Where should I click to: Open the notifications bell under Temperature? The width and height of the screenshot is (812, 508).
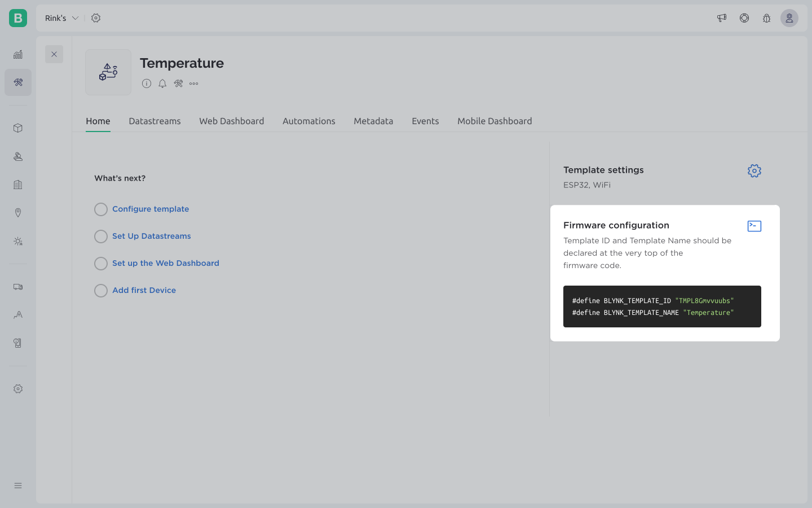point(162,84)
